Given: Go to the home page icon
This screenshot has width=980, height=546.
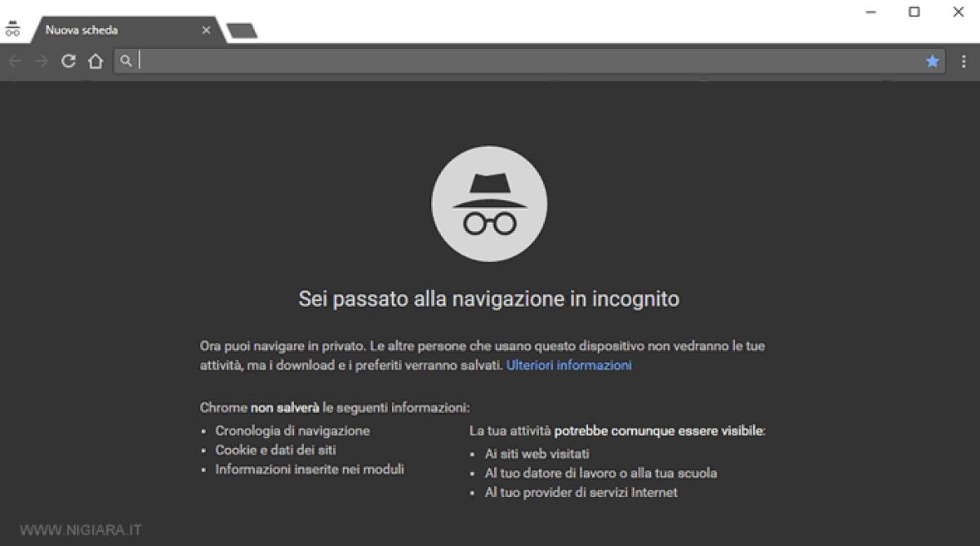Looking at the screenshot, I should pyautogui.click(x=96, y=61).
